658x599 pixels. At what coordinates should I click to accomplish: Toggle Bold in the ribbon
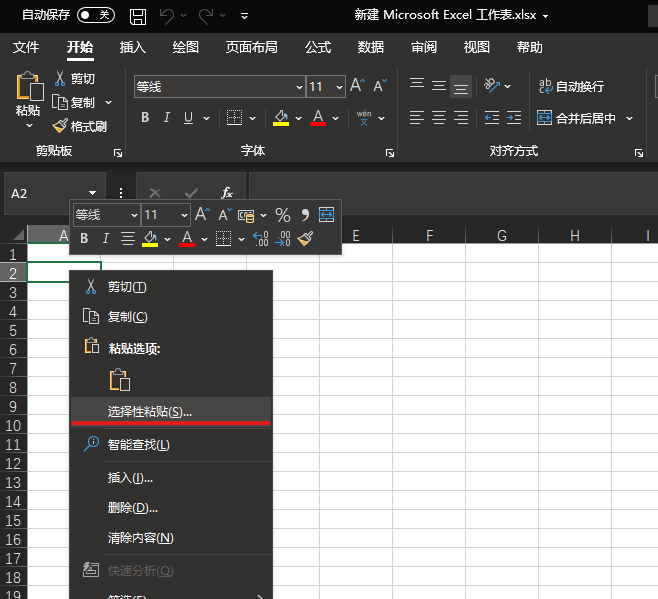(x=145, y=118)
